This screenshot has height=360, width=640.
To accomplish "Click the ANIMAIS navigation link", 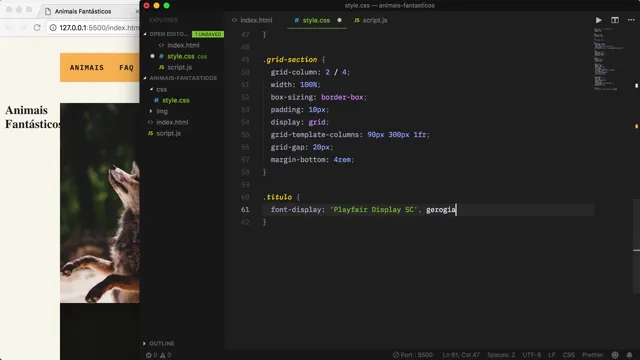I will coord(87,67).
